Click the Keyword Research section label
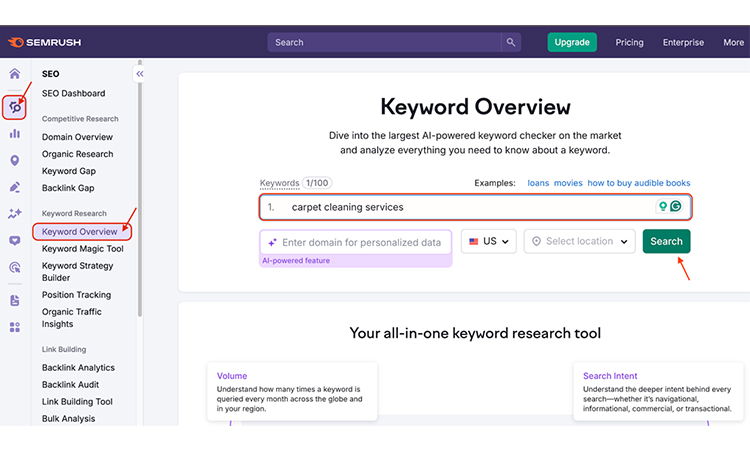 (x=74, y=213)
